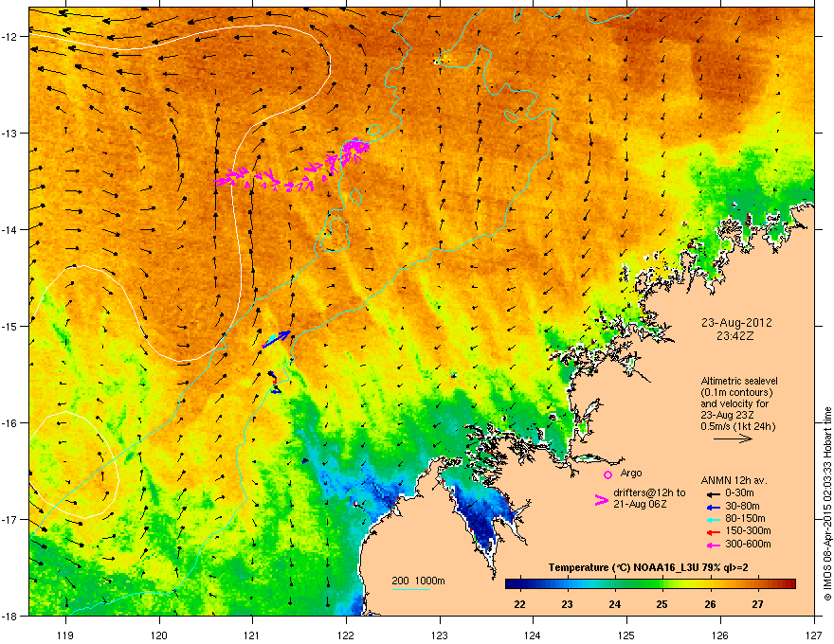Click the latitude axis label '-12'
Image resolution: width=834 pixels, height=644 pixels.
9,37
